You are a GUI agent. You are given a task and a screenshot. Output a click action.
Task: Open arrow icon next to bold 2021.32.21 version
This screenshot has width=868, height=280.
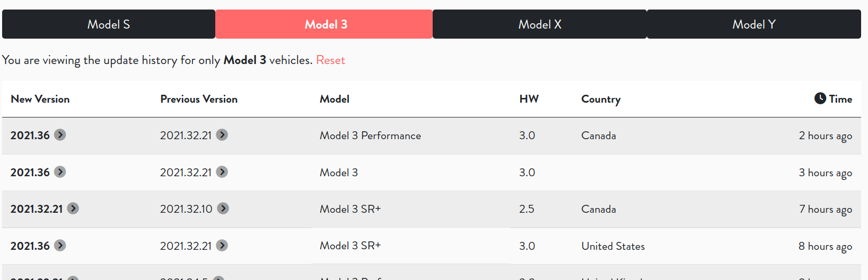click(73, 209)
